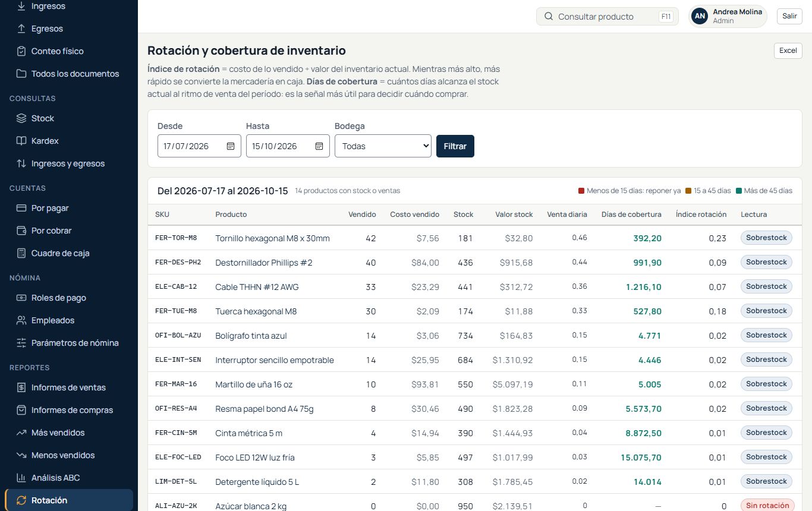Click the 'Índice rotación' column header

coord(701,215)
